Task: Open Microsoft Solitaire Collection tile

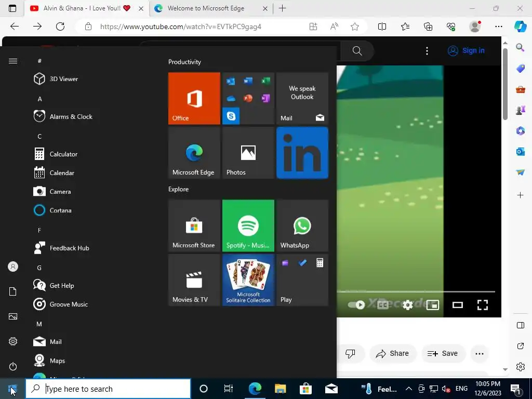Action: coord(248,280)
